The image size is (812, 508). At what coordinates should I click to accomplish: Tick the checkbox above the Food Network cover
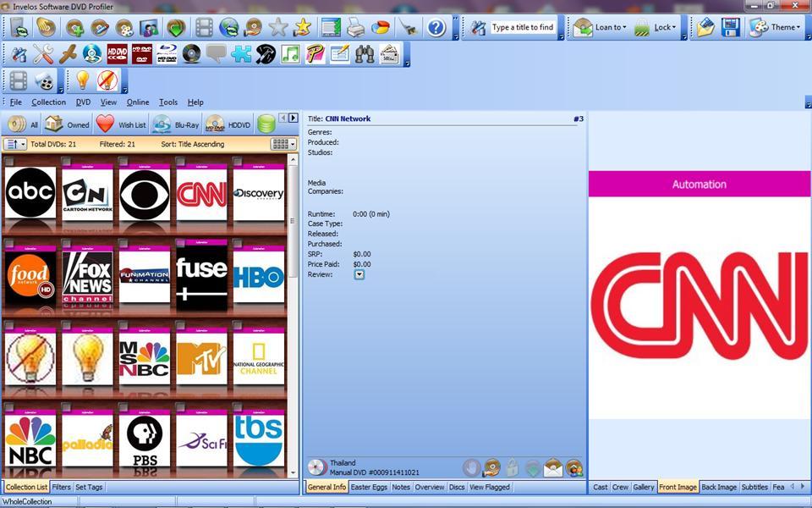(x=9, y=243)
